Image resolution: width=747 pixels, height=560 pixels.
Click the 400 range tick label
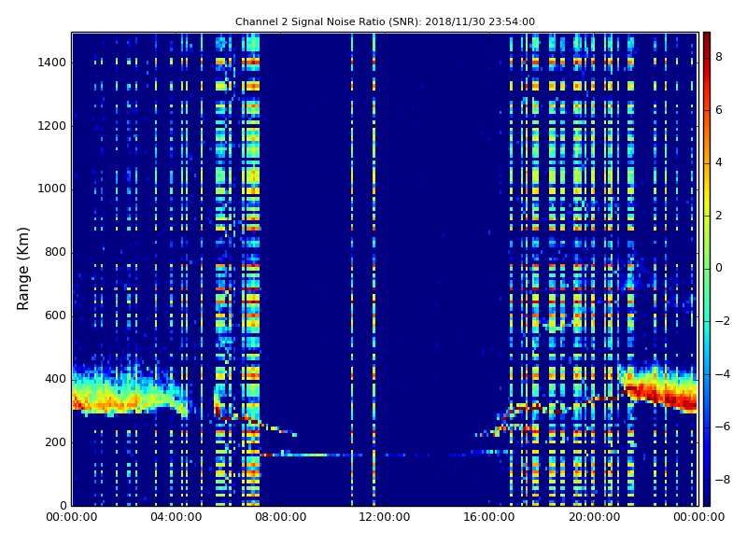tap(55, 379)
